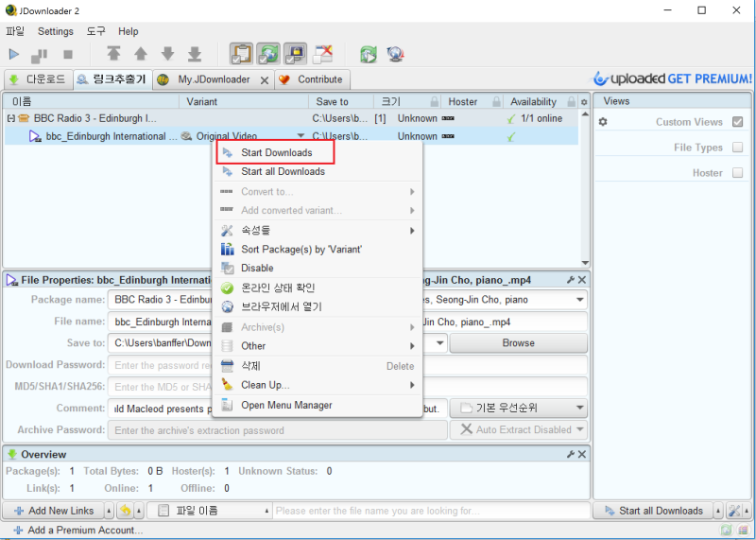Open the 파일 이름 search type dropdown
The height and width of the screenshot is (540, 756).
click(x=208, y=511)
